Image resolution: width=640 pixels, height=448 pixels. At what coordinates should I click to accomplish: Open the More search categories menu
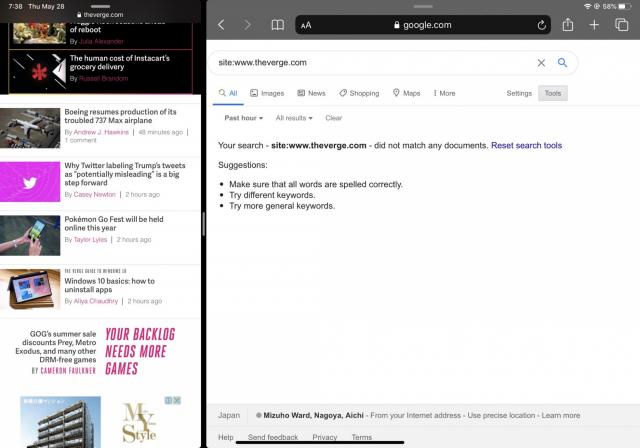tap(443, 93)
